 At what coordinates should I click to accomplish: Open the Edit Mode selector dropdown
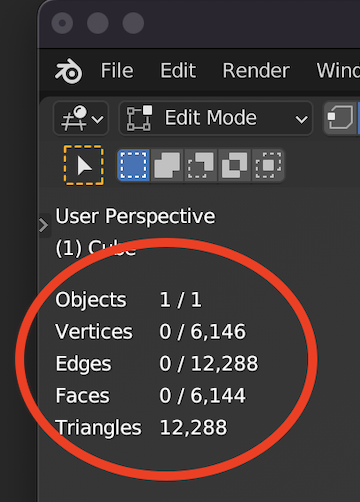pyautogui.click(x=216, y=118)
